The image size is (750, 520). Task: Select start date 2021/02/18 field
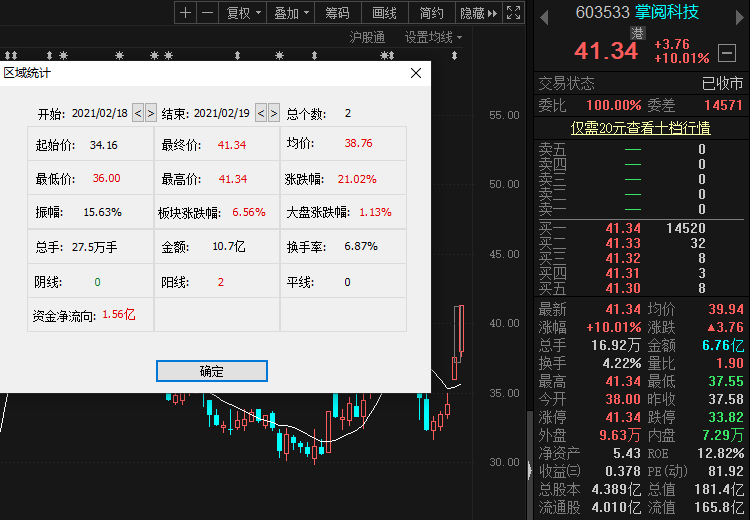tap(99, 113)
